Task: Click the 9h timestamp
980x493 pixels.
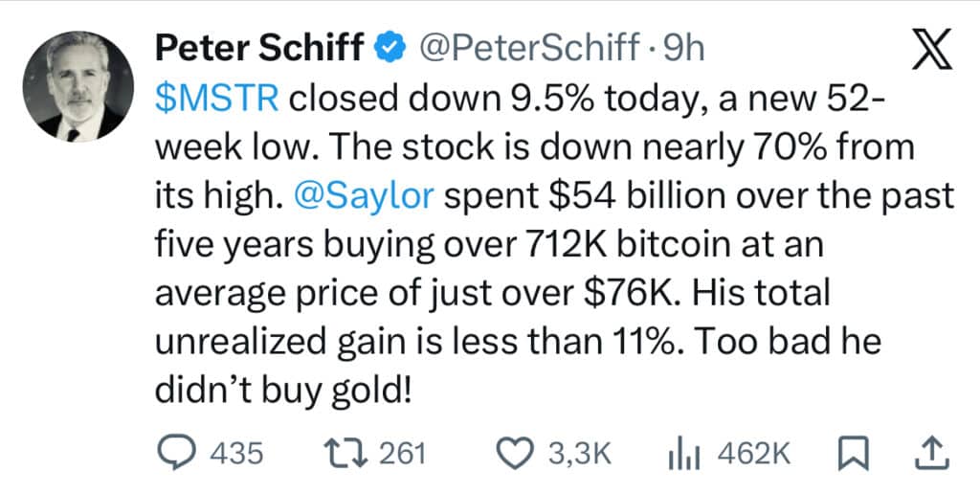Action: [683, 46]
